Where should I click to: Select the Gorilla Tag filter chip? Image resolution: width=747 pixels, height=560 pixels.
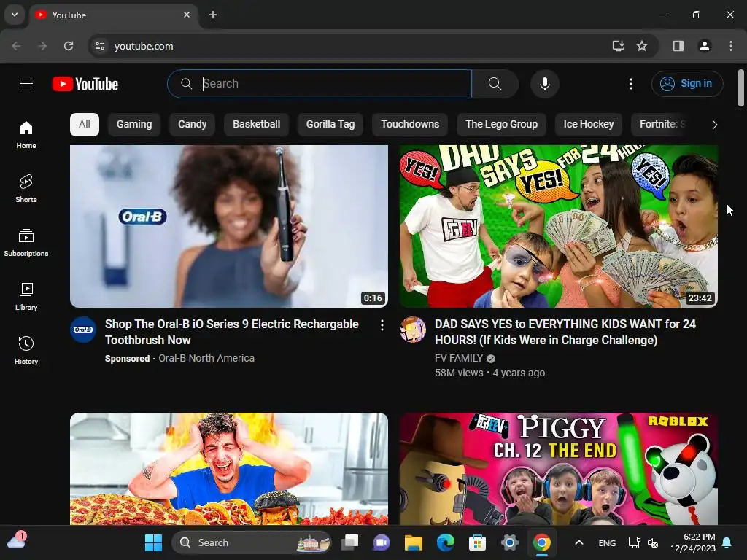(x=330, y=124)
